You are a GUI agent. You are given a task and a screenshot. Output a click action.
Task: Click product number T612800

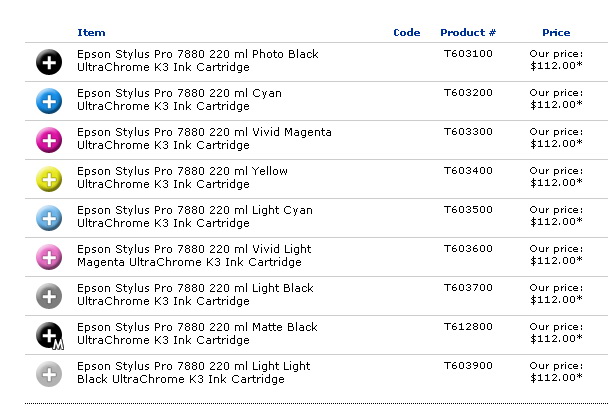(468, 326)
